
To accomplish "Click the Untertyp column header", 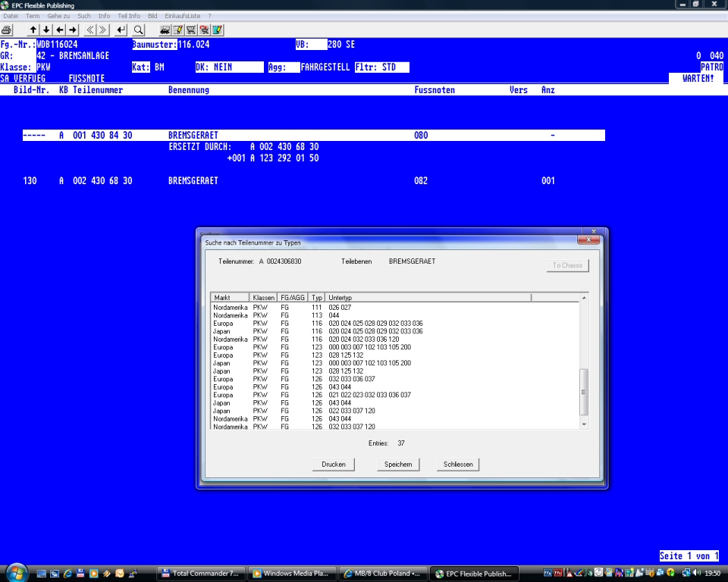I will point(428,298).
